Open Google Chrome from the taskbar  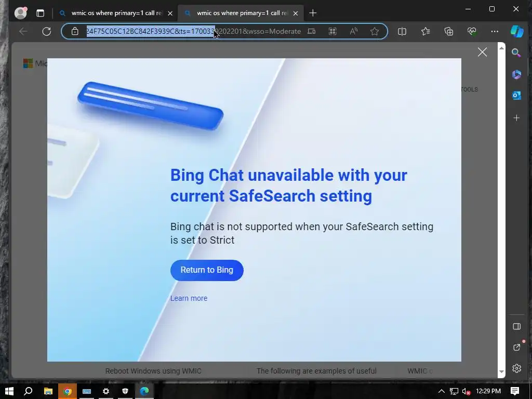pos(68,391)
